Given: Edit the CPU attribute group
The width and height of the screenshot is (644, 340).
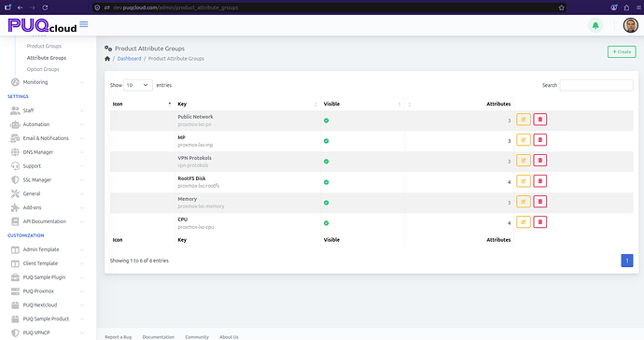Looking at the screenshot, I should pyautogui.click(x=524, y=222).
